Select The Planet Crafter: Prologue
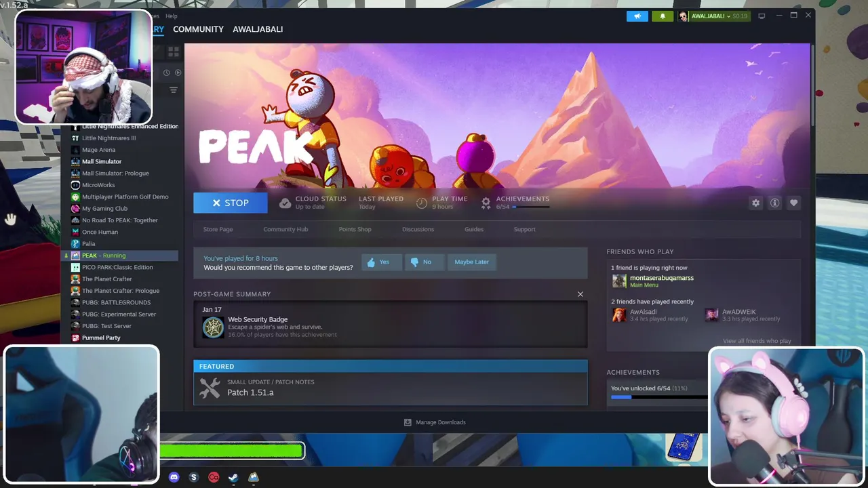The height and width of the screenshot is (488, 868). 121,291
